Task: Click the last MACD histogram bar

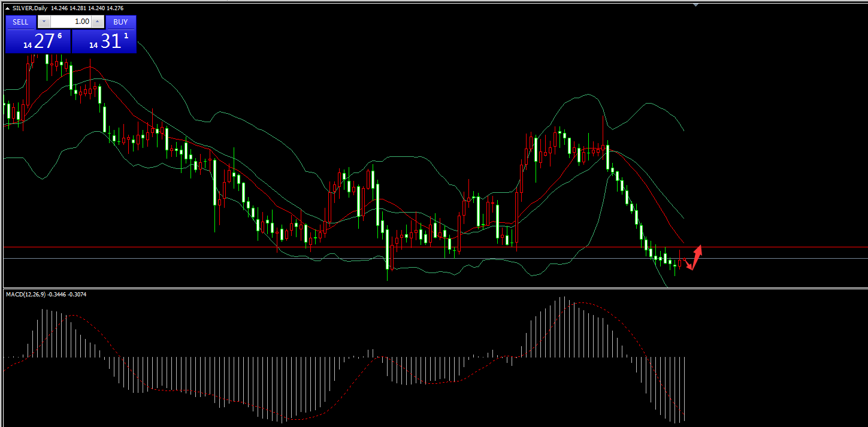Action: [x=684, y=388]
